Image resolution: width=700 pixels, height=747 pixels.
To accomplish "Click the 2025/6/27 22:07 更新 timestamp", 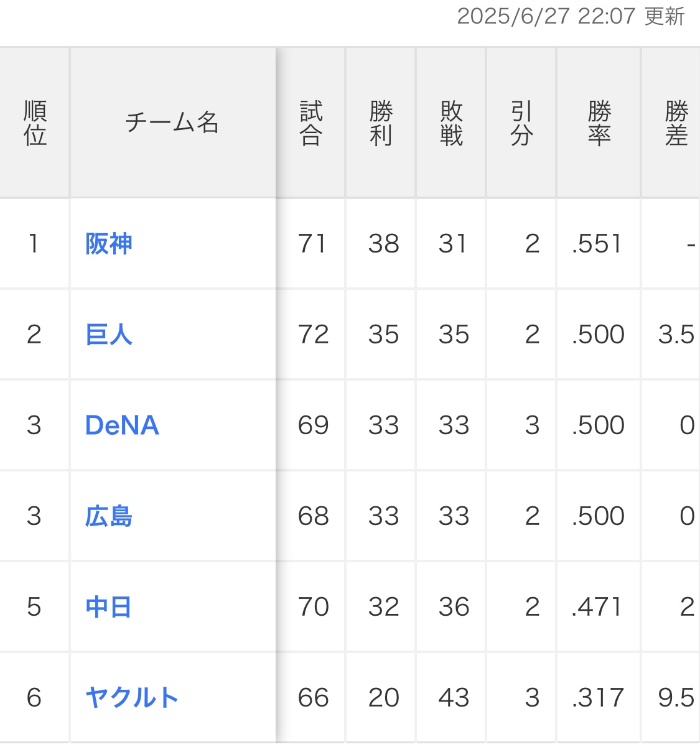I will [x=571, y=17].
